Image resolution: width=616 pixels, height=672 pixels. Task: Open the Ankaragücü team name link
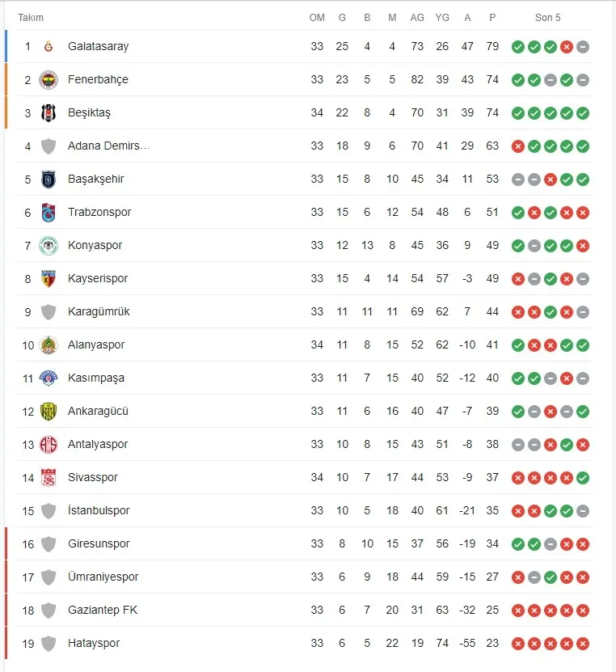[x=98, y=411]
